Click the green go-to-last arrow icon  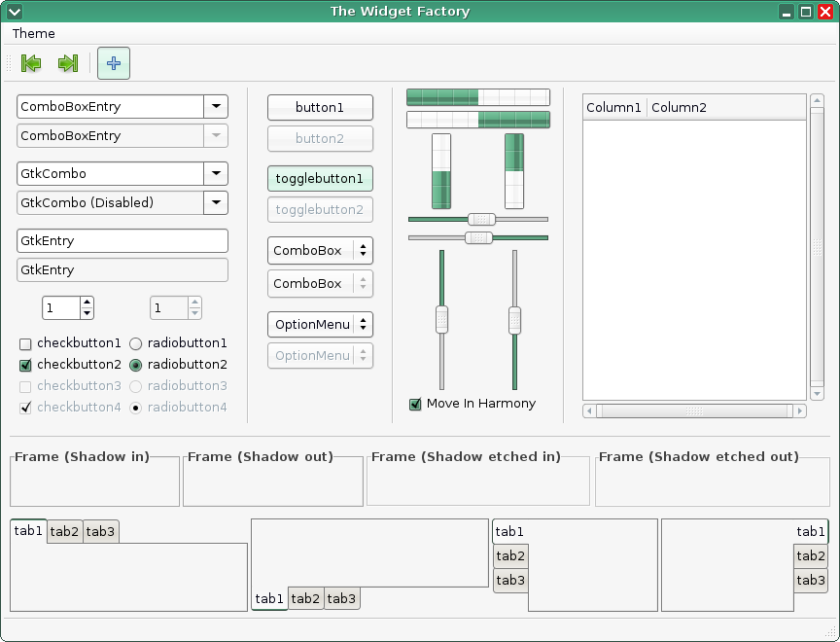coord(68,63)
